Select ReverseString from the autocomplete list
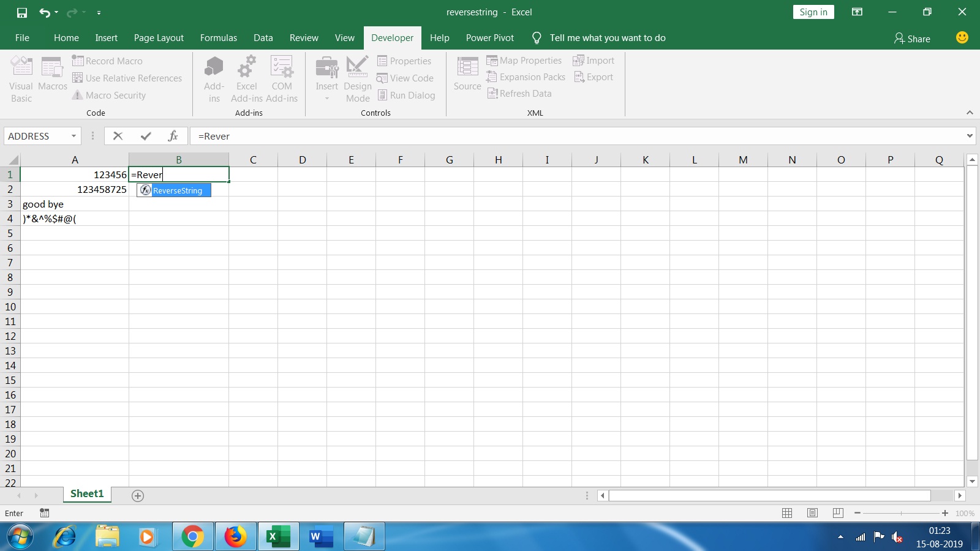 click(178, 190)
